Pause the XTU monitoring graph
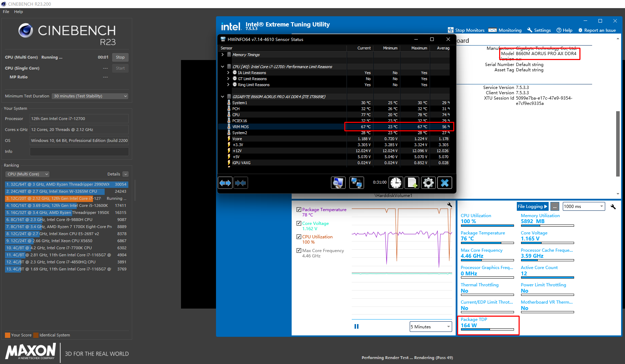625x364 pixels. [356, 327]
